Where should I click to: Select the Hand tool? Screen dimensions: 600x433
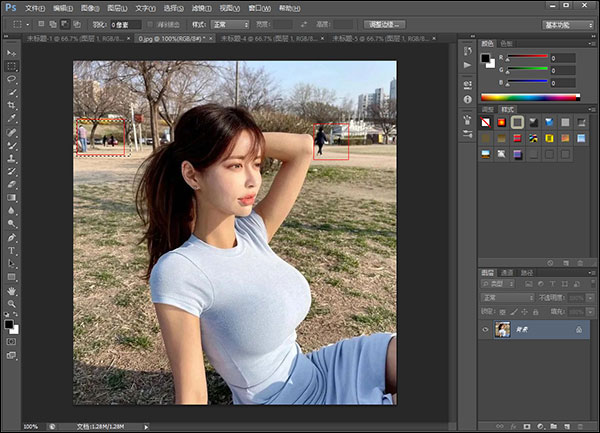12,290
